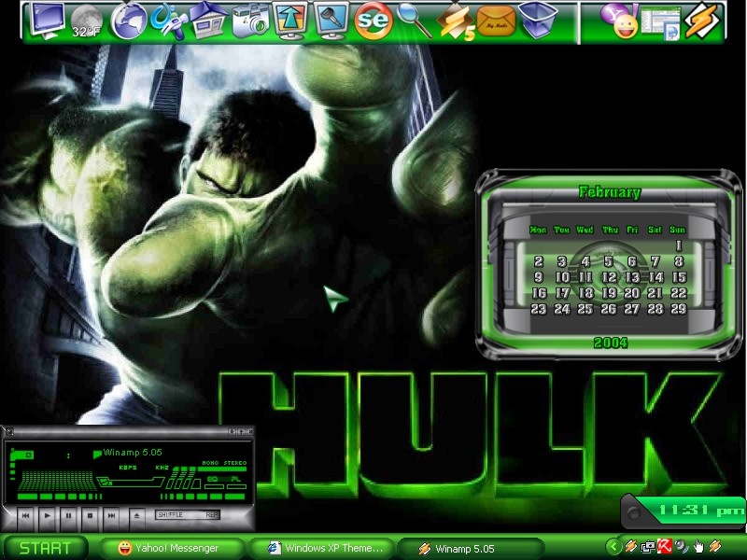Select day 29 in the calendar
This screenshot has height=560, width=747.
pyautogui.click(x=679, y=309)
